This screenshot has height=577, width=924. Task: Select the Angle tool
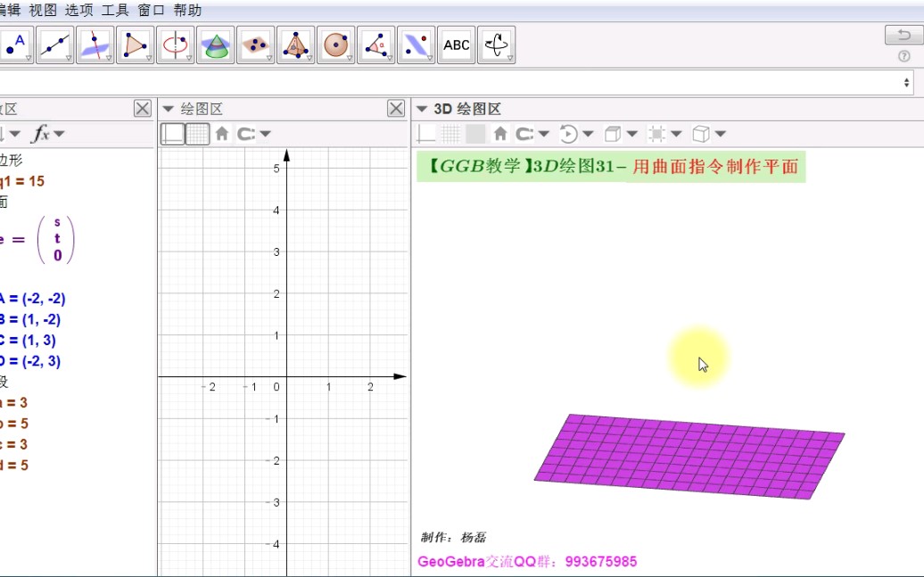(375, 45)
